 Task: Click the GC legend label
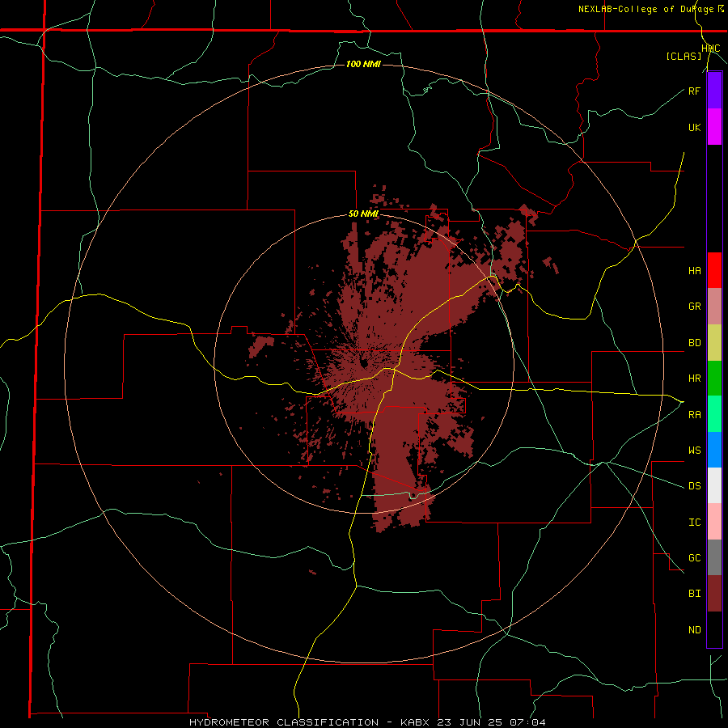pyautogui.click(x=694, y=558)
